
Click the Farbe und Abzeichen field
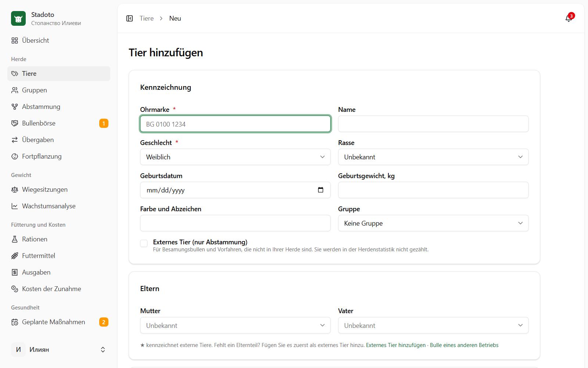tap(235, 223)
